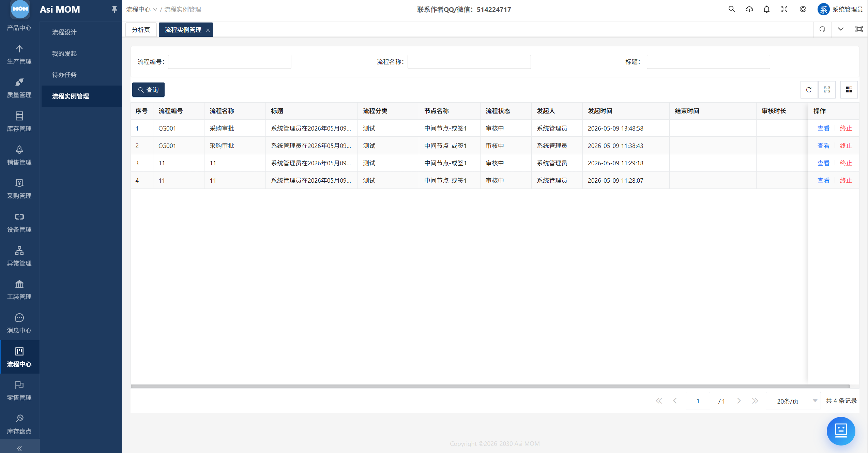Refresh current tab page icon
Screen dimensions: 868x453
tap(822, 29)
